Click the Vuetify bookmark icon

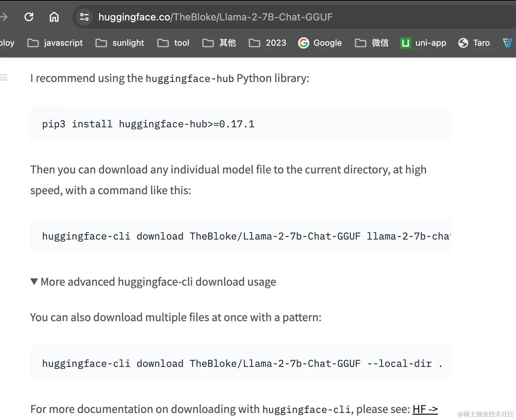[507, 43]
